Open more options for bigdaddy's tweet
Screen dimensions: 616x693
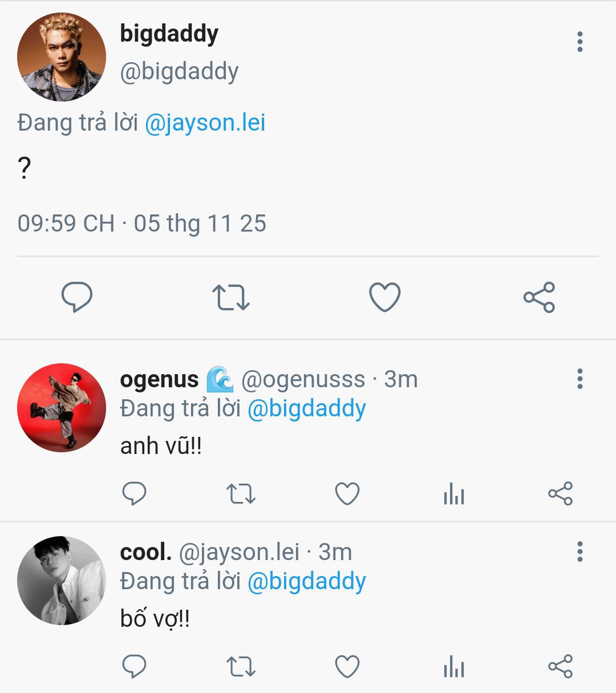(580, 42)
